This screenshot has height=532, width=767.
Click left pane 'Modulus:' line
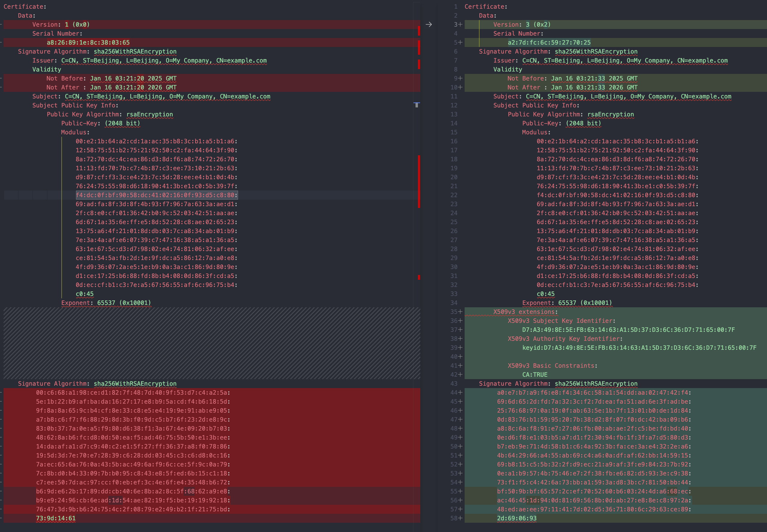click(x=75, y=133)
